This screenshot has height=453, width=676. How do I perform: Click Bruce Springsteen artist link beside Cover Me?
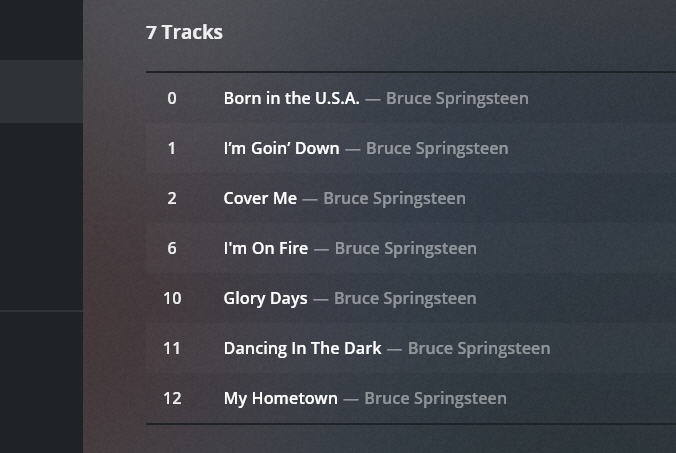point(394,198)
